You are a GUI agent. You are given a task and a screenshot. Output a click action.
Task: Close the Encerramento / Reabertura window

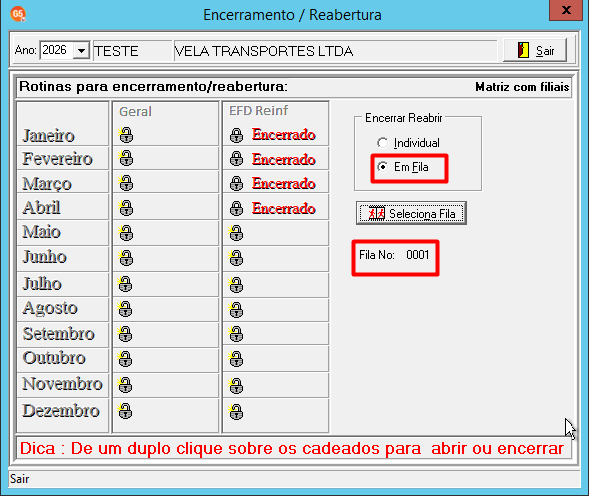click(566, 10)
